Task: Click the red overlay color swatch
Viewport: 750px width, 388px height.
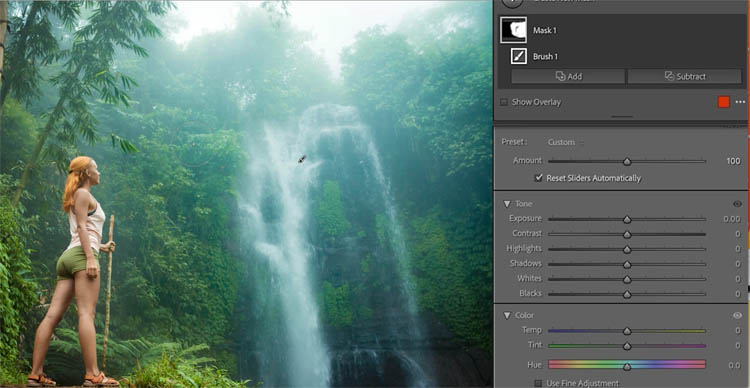Action: point(724,102)
